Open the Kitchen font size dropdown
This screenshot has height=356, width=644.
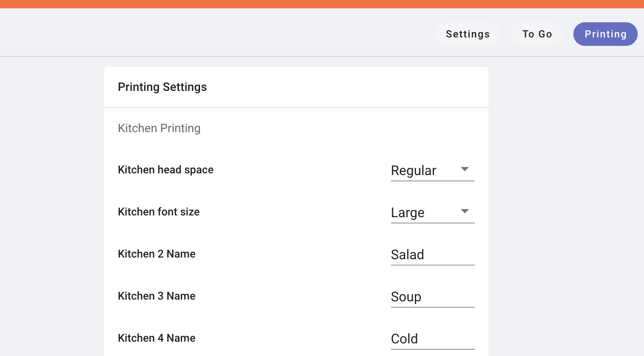click(433, 213)
